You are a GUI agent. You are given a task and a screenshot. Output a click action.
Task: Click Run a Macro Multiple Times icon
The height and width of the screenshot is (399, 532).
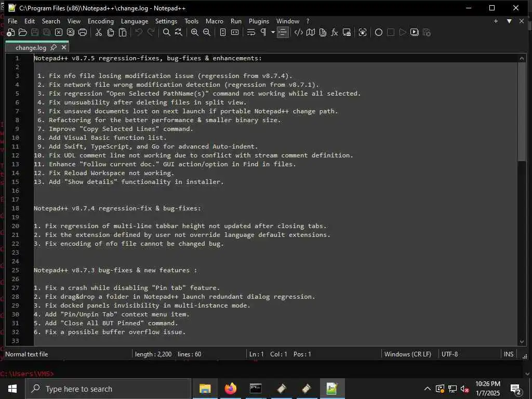(x=415, y=33)
